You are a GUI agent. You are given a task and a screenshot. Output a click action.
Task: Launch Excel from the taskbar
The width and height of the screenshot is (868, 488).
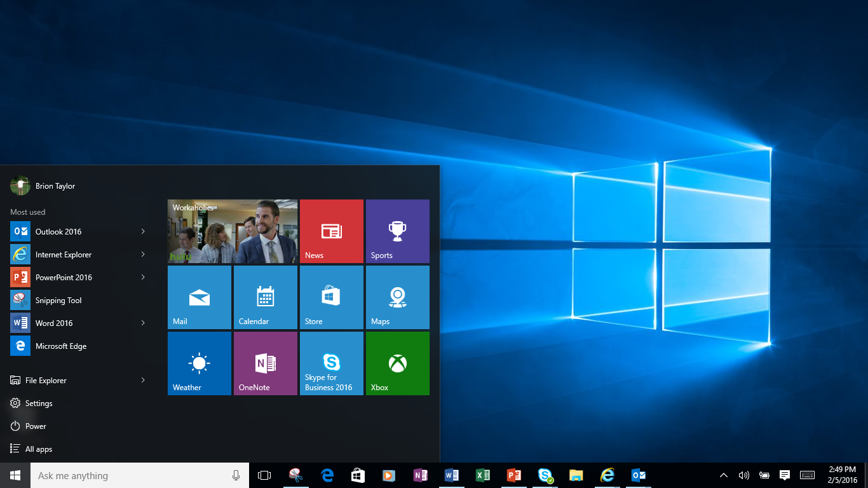(482, 475)
